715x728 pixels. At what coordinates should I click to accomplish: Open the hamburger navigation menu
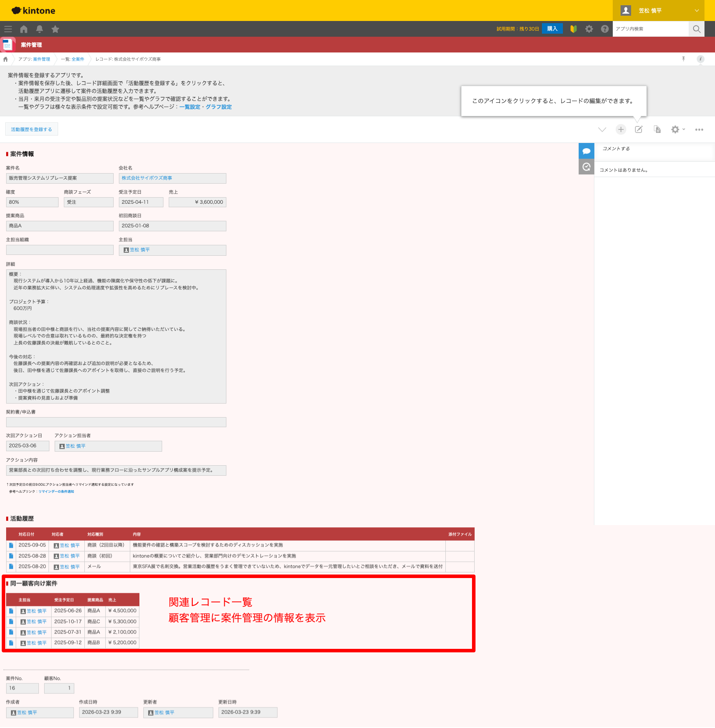click(x=8, y=29)
